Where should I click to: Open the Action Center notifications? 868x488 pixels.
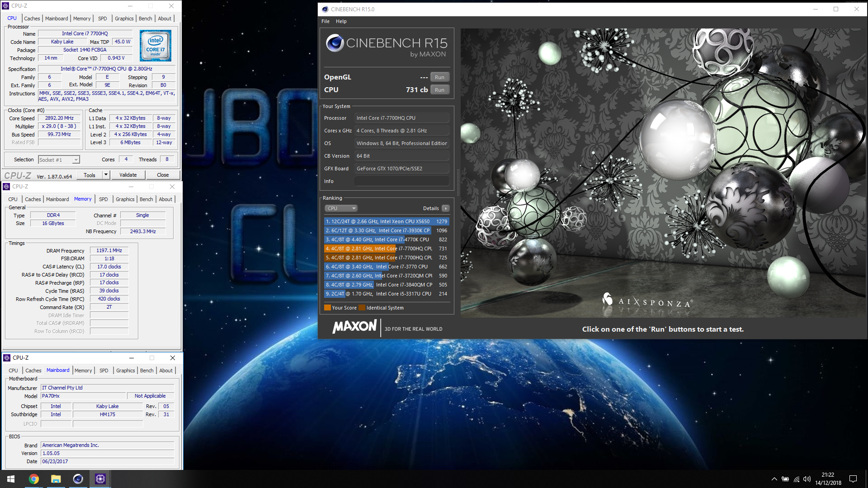pyautogui.click(x=853, y=479)
